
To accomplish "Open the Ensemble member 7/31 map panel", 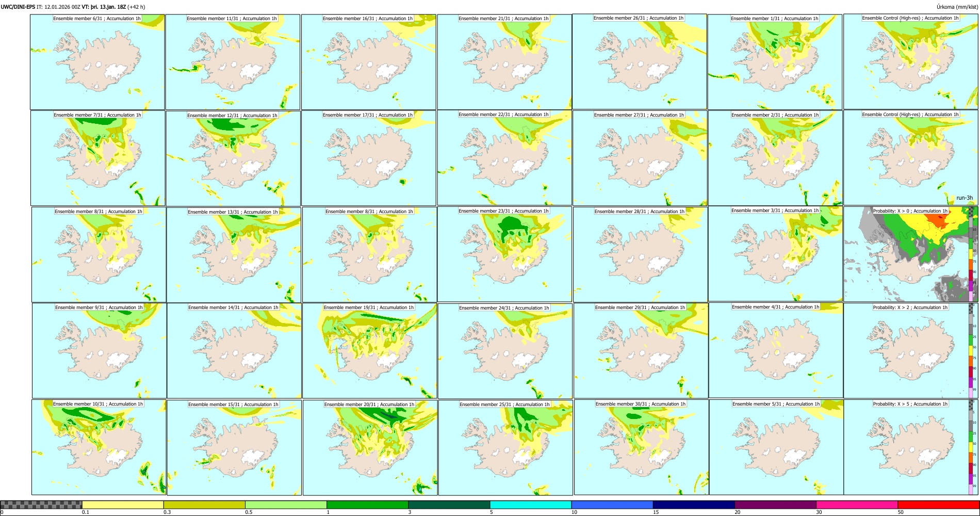I will coord(98,158).
